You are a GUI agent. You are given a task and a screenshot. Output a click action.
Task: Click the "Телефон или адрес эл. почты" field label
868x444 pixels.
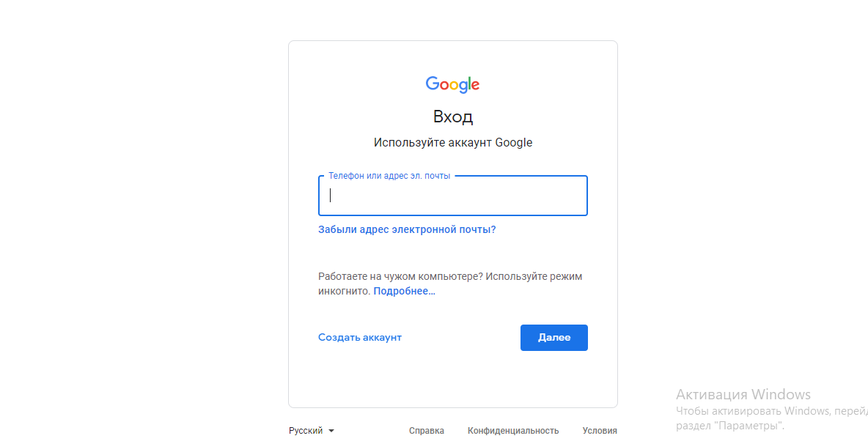coord(389,176)
